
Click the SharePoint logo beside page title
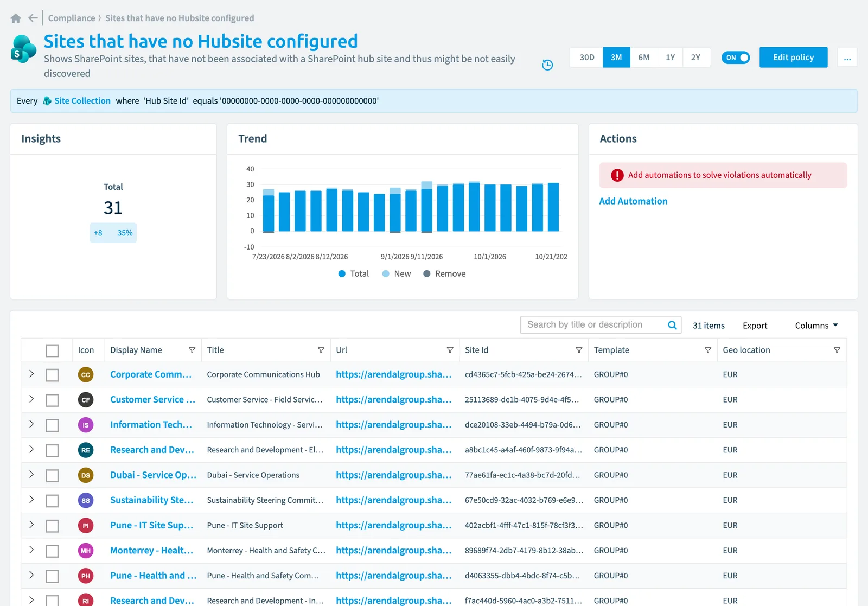pos(23,49)
